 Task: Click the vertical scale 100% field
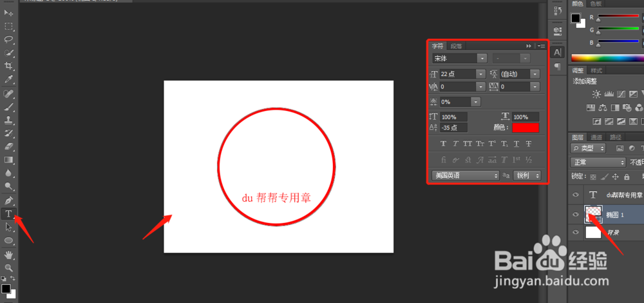(x=453, y=117)
